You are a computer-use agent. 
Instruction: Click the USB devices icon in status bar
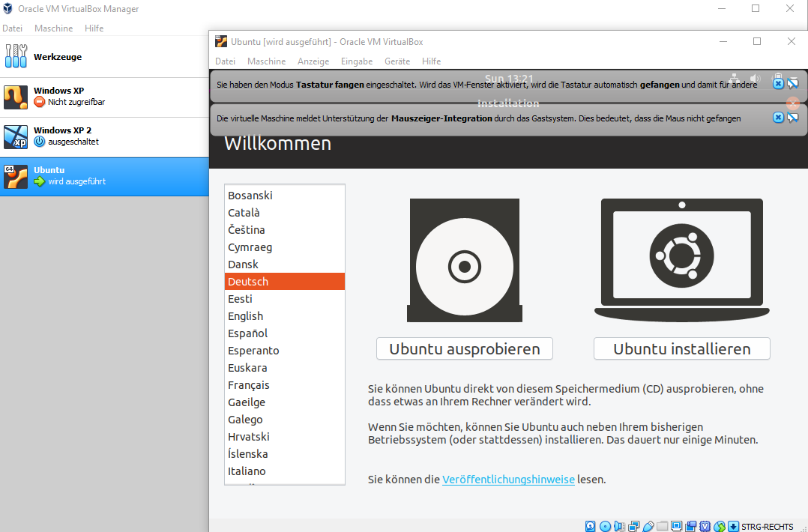648,526
